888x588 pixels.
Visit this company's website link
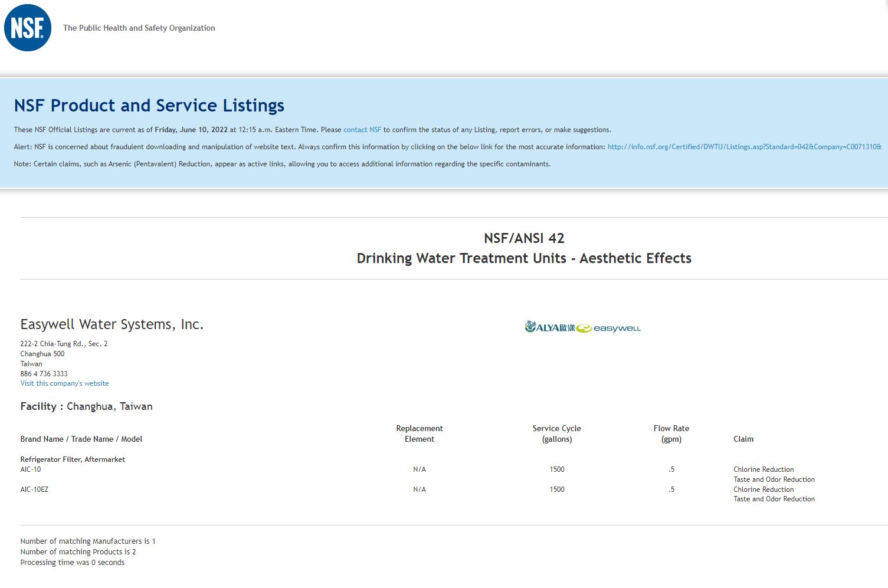coord(64,383)
